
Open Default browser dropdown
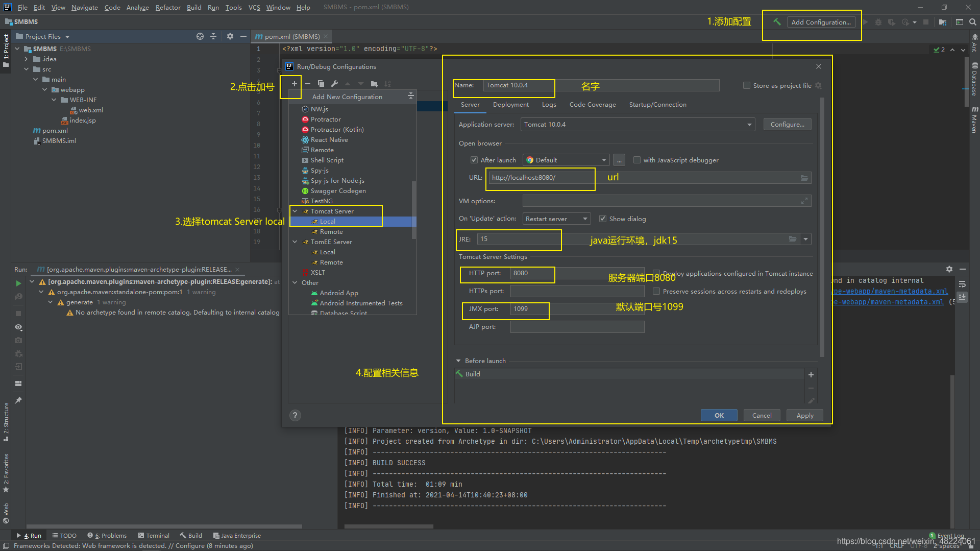(x=566, y=160)
